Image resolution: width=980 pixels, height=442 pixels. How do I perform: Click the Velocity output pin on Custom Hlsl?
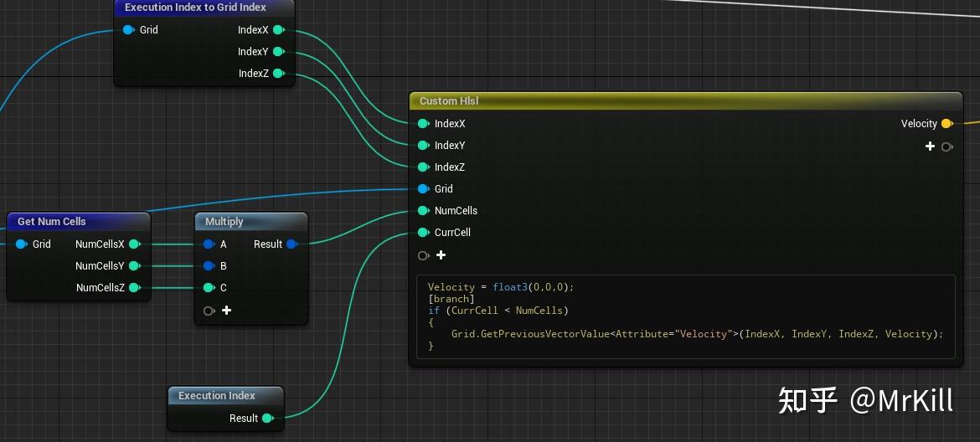(946, 124)
